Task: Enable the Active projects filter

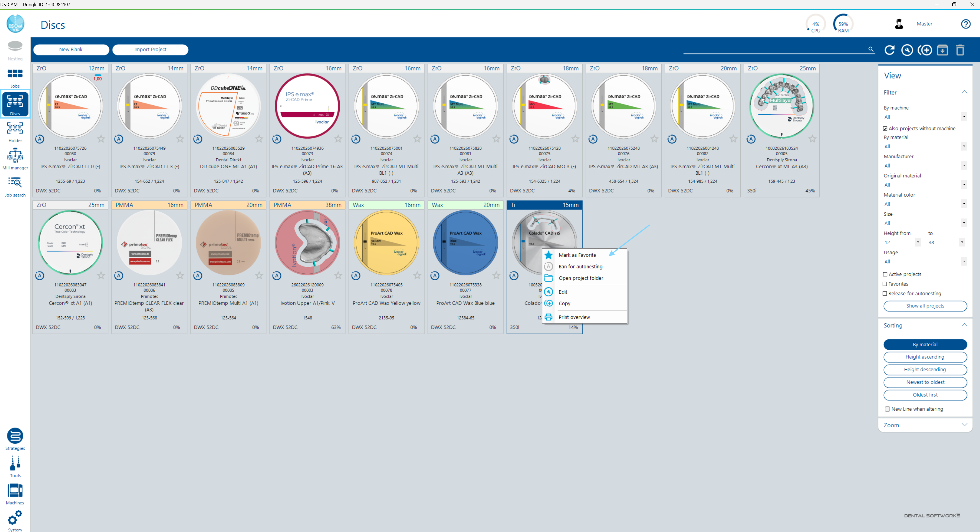Action: 885,274
